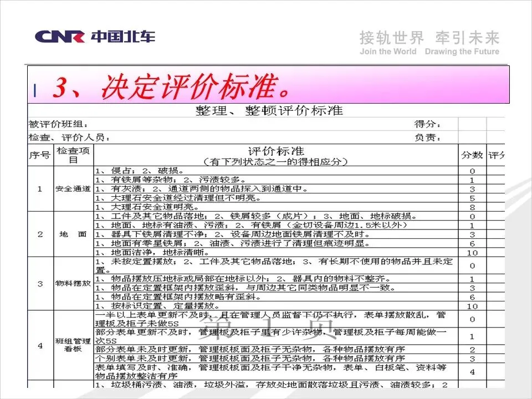Viewport: 532px width, 399px height.
Task: Click the row 一半以上表单更新不及时
Action: click(x=276, y=319)
